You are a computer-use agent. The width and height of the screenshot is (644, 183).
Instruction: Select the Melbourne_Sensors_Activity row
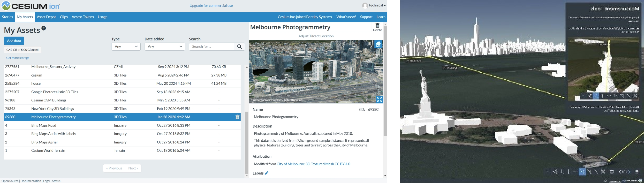(122, 67)
